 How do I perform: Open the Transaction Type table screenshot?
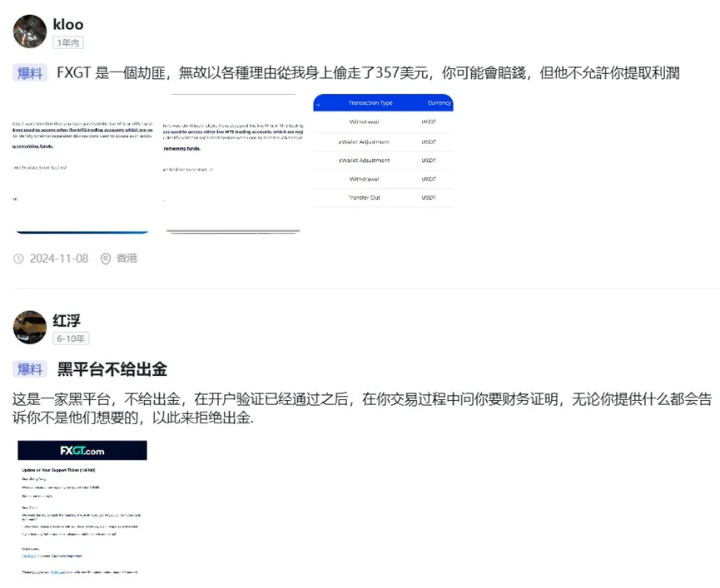click(384, 164)
